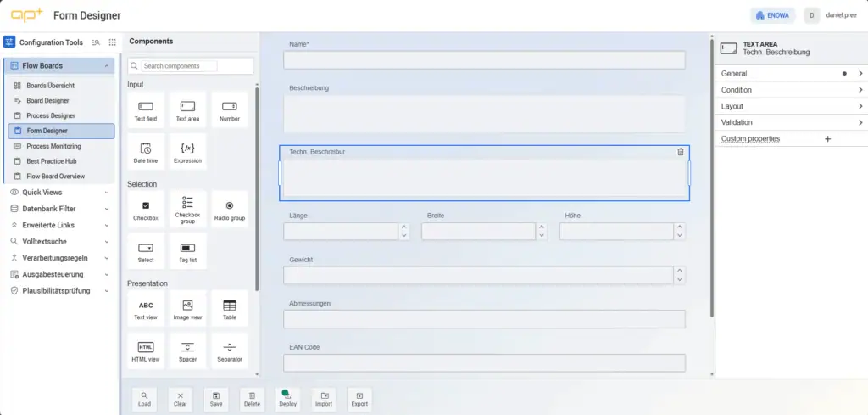Add a Radio group component
The width and height of the screenshot is (868, 415).
pyautogui.click(x=230, y=209)
